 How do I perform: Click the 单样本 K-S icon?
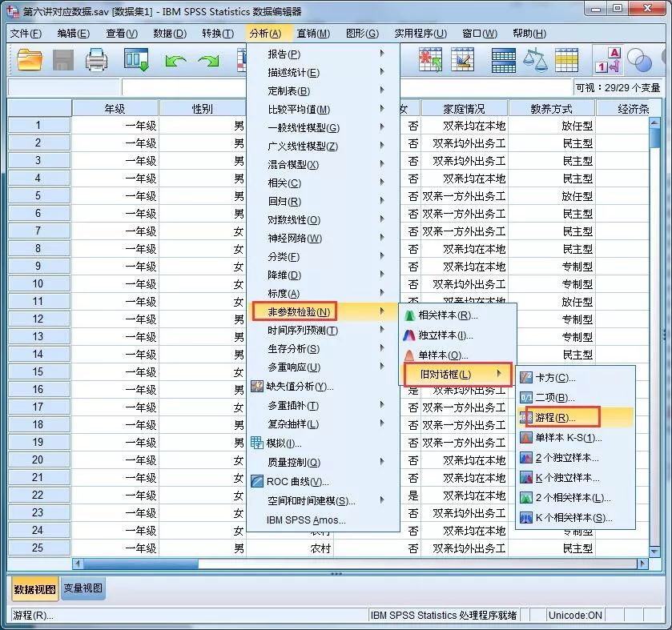526,438
